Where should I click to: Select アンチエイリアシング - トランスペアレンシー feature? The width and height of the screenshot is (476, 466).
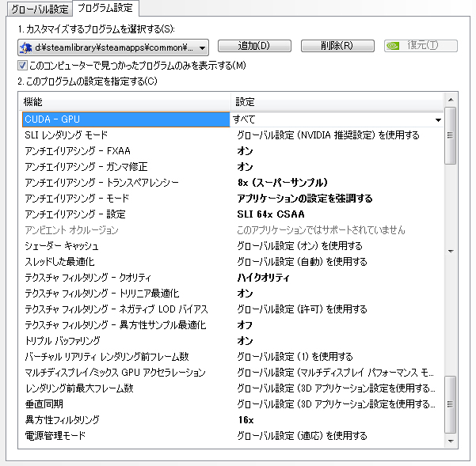(101, 183)
